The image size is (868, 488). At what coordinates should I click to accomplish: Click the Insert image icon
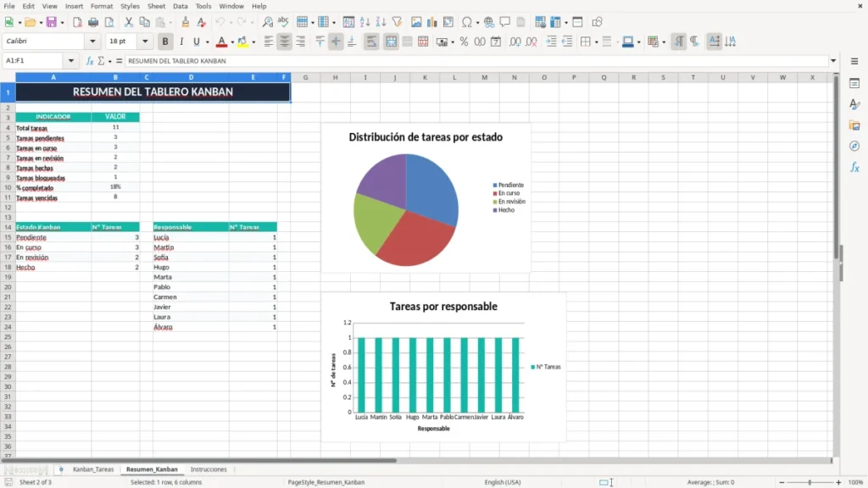pos(416,22)
